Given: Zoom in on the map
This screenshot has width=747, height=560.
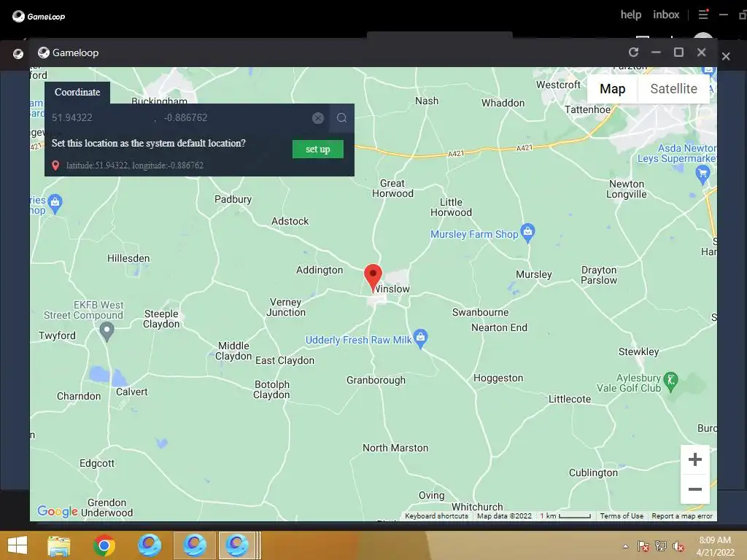Looking at the screenshot, I should 695,459.
